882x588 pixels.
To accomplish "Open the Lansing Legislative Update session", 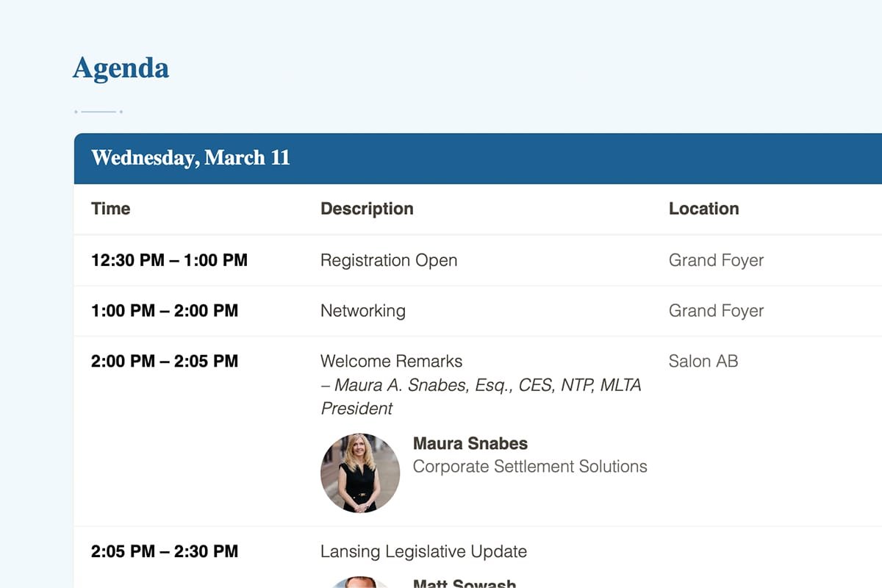I will [x=423, y=551].
